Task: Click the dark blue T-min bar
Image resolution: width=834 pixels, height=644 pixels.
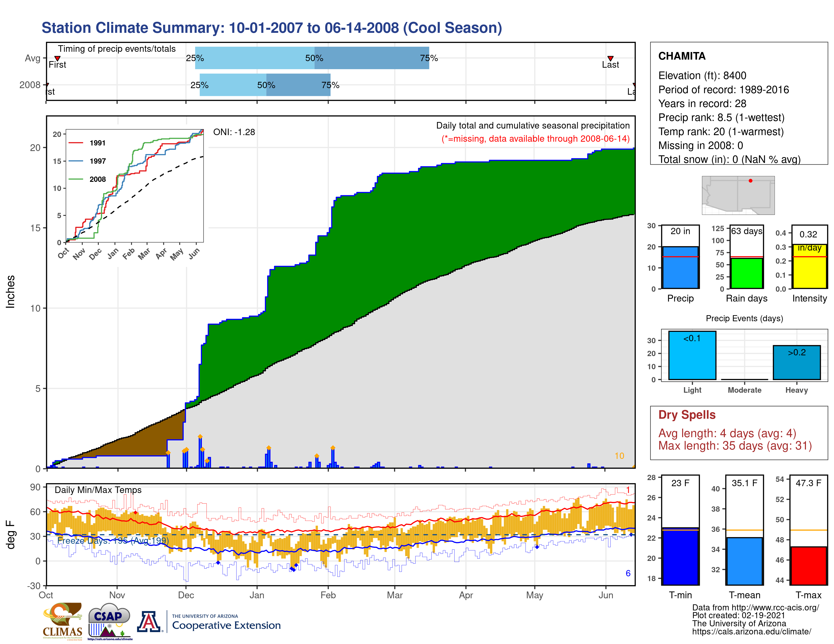Action: [x=680, y=556]
